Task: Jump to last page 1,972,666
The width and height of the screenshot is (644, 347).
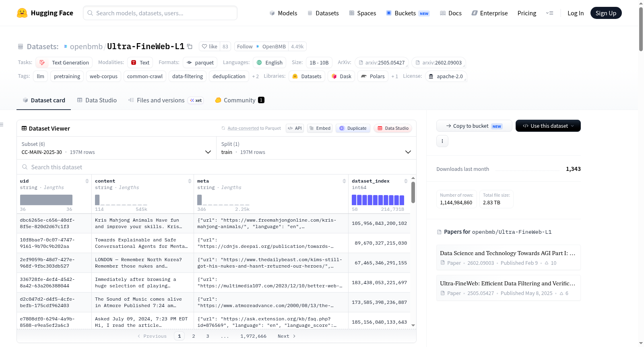Action: (x=254, y=336)
